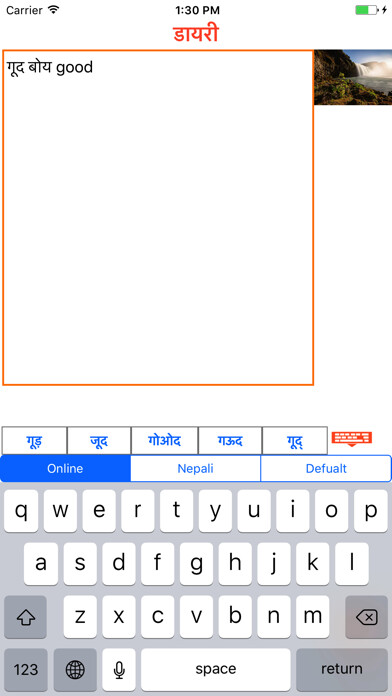Choose suggestion जूद
This screenshot has height=696, width=392.
click(x=99, y=441)
